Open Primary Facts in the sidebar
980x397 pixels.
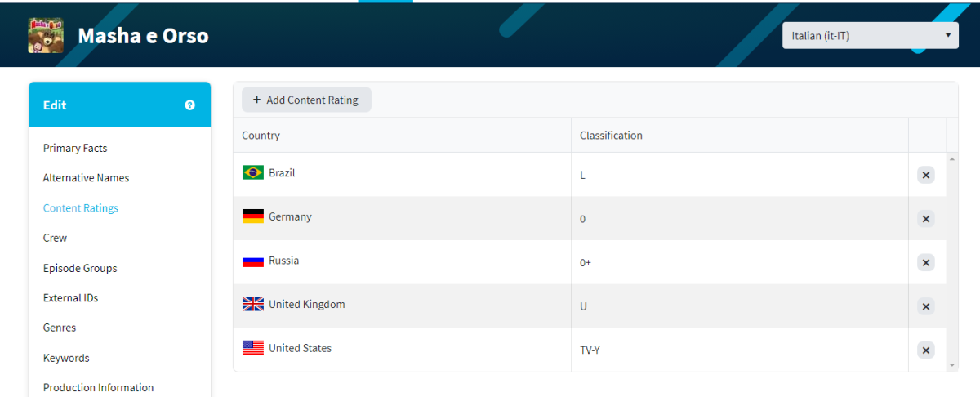[75, 148]
